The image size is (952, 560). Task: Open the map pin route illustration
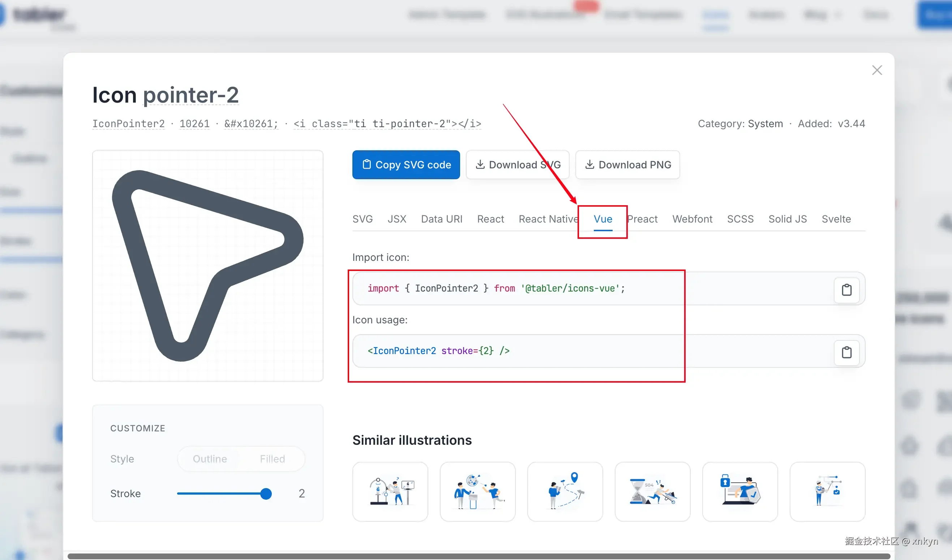pyautogui.click(x=565, y=491)
